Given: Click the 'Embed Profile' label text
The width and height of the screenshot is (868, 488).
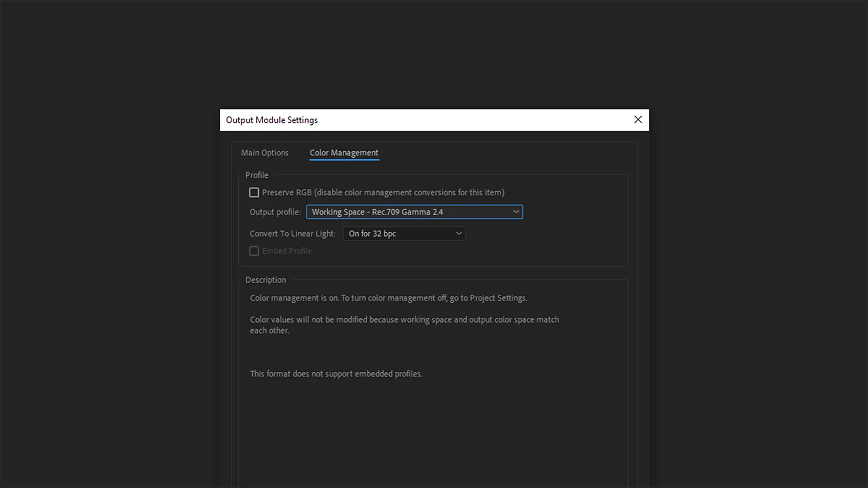Looking at the screenshot, I should click(287, 251).
